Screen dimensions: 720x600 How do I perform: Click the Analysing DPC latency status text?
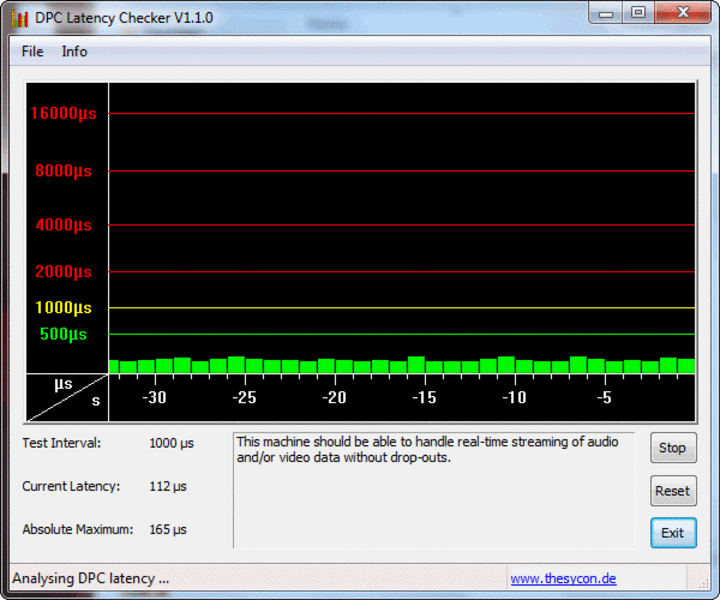pos(90,578)
